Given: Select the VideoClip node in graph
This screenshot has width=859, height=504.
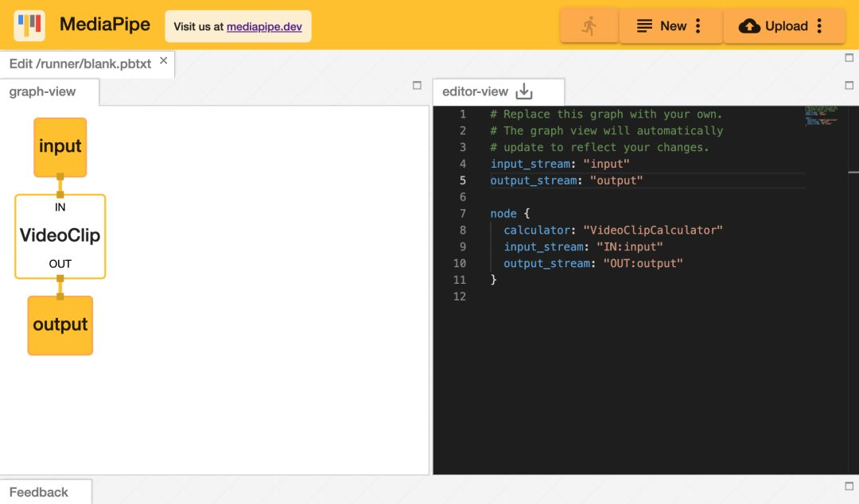Looking at the screenshot, I should pyautogui.click(x=60, y=236).
